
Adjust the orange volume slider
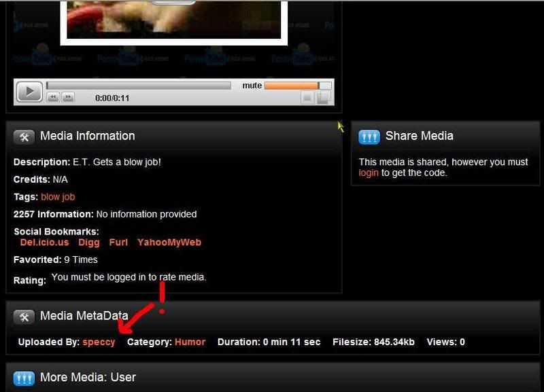coord(291,86)
